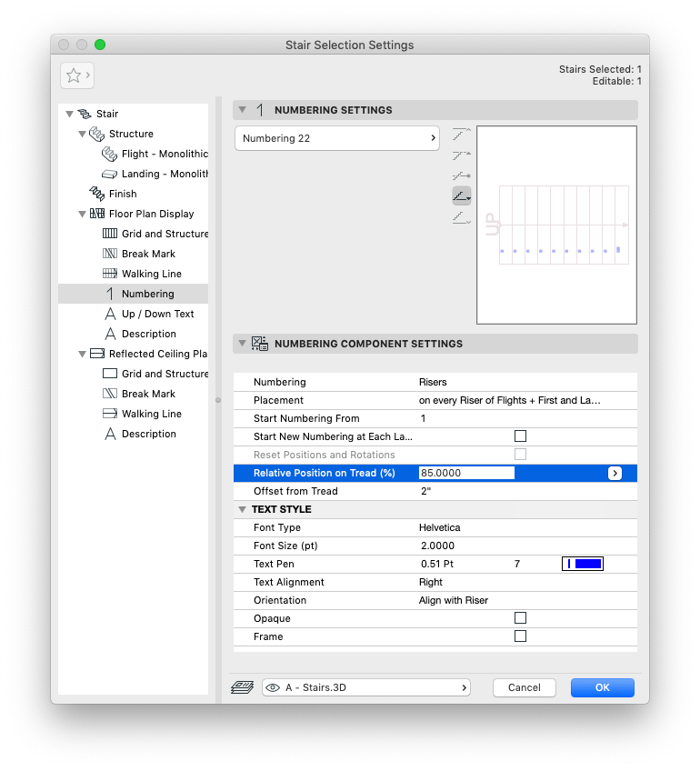Click the Flight - Monolithic icon
The width and height of the screenshot is (700, 771).
[110, 154]
